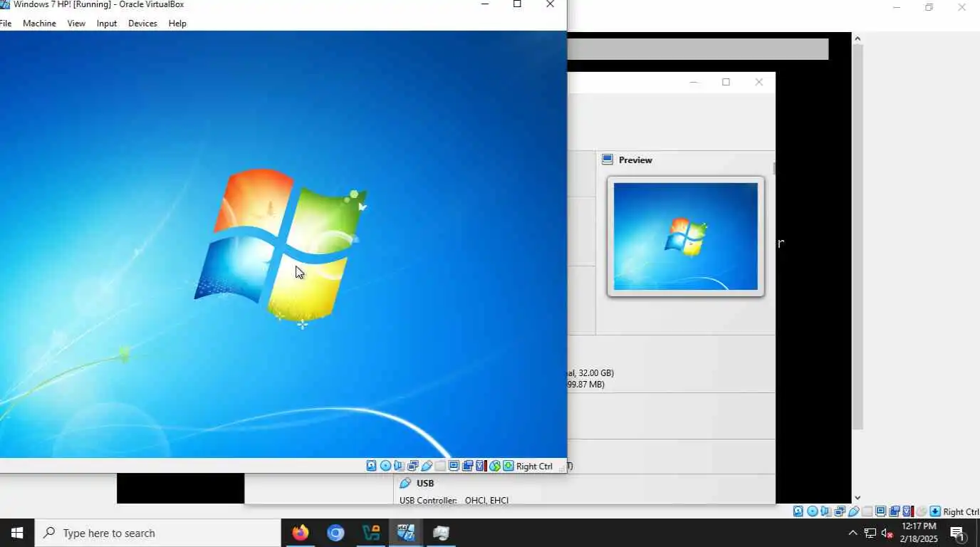The image size is (980, 547).
Task: Open notification center on taskbar
Action: tap(957, 533)
